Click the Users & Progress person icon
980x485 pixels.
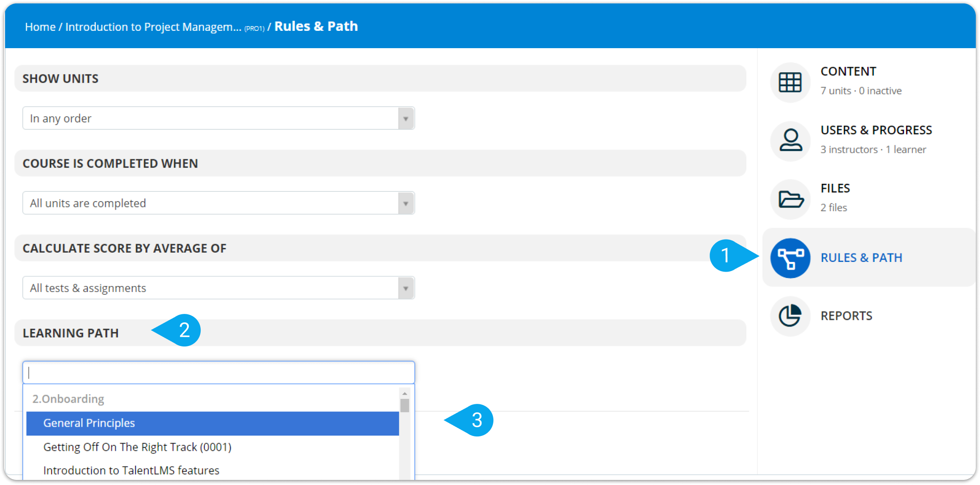click(790, 141)
